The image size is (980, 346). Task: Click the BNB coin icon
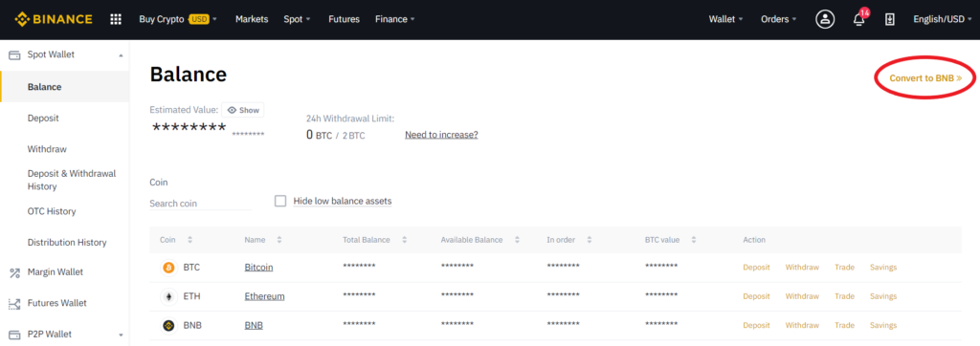coord(168,325)
